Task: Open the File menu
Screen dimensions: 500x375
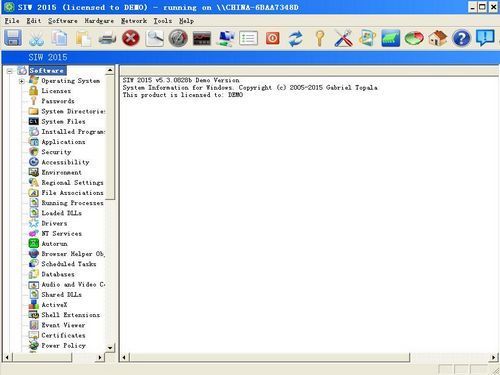Action: point(12,21)
